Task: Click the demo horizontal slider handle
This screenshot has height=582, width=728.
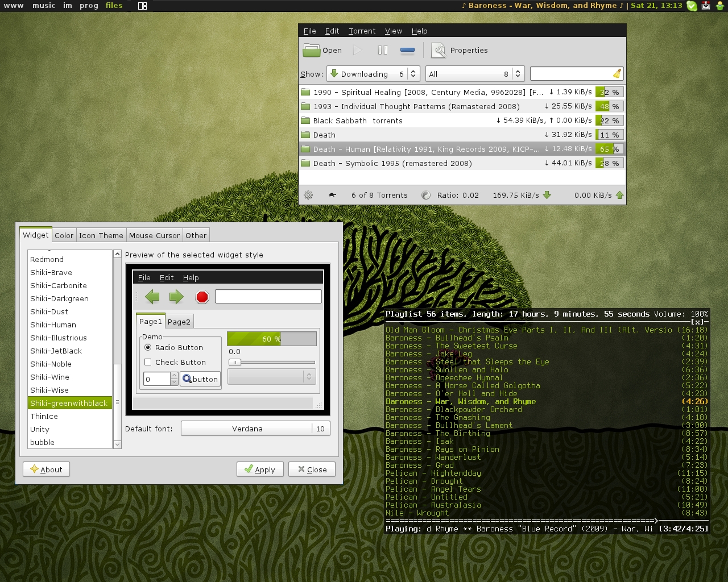Action: 235,362
